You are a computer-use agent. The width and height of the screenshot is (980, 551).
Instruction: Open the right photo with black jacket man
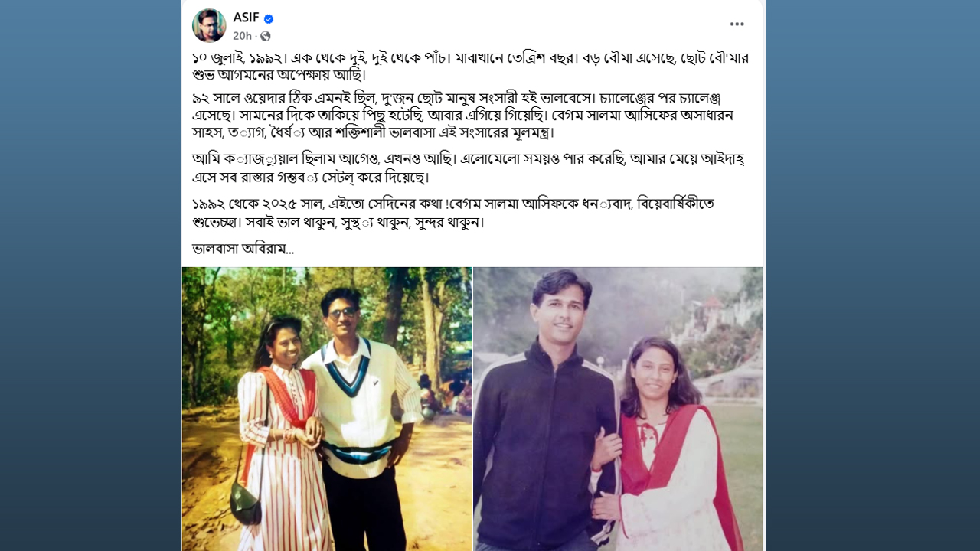pos(618,409)
